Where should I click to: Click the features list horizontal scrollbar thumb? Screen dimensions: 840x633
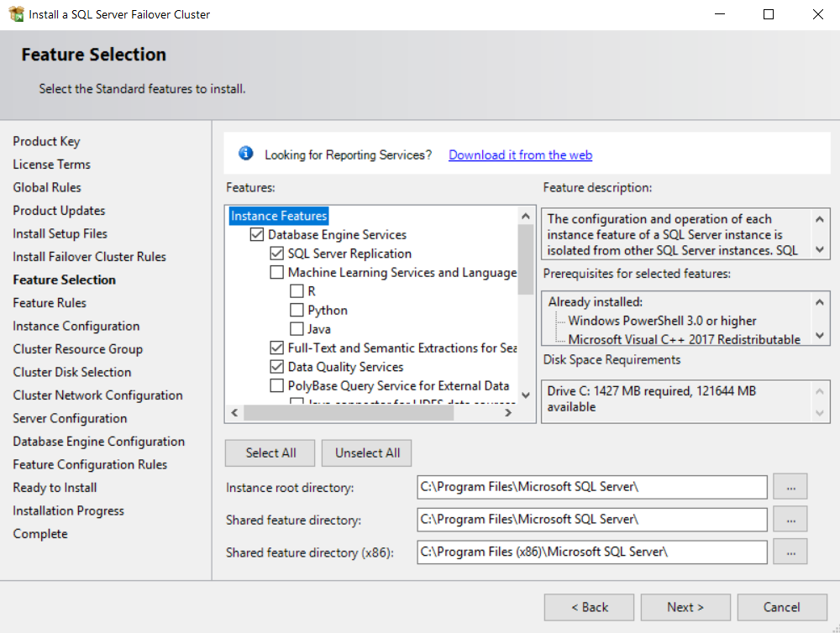349,412
